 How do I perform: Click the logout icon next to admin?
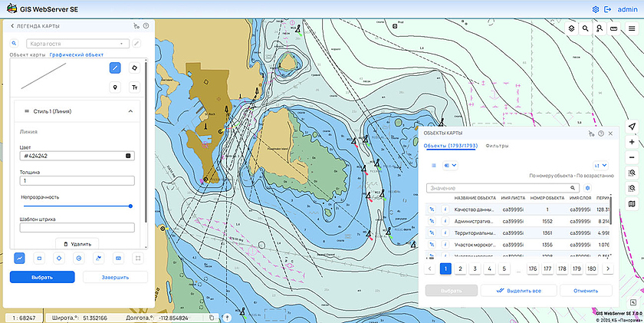click(607, 8)
